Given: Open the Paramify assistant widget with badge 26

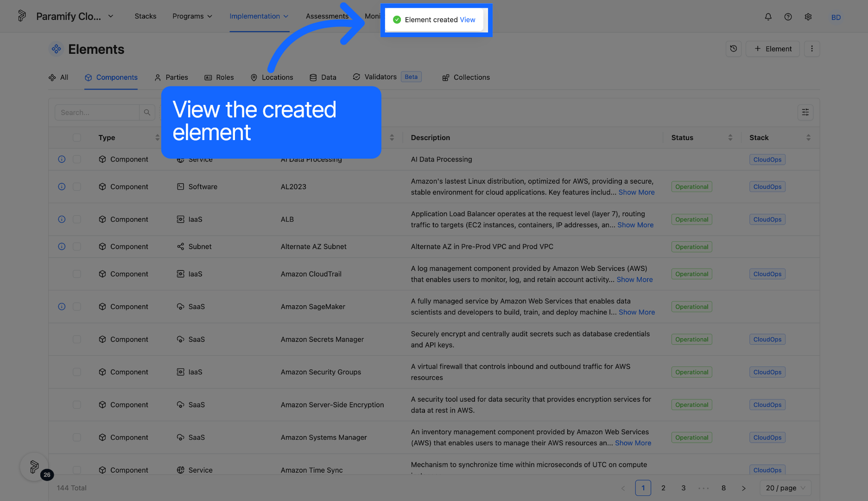Looking at the screenshot, I should pyautogui.click(x=34, y=467).
